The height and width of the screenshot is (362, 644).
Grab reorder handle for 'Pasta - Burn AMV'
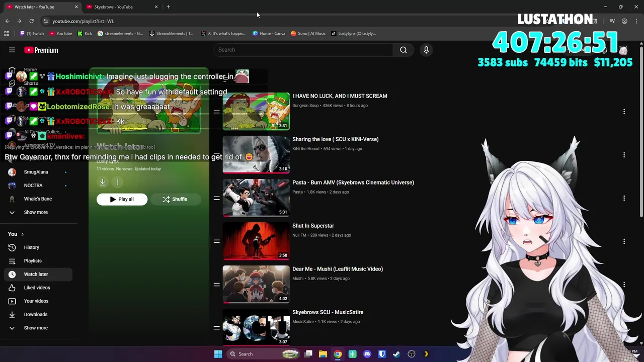216,198
